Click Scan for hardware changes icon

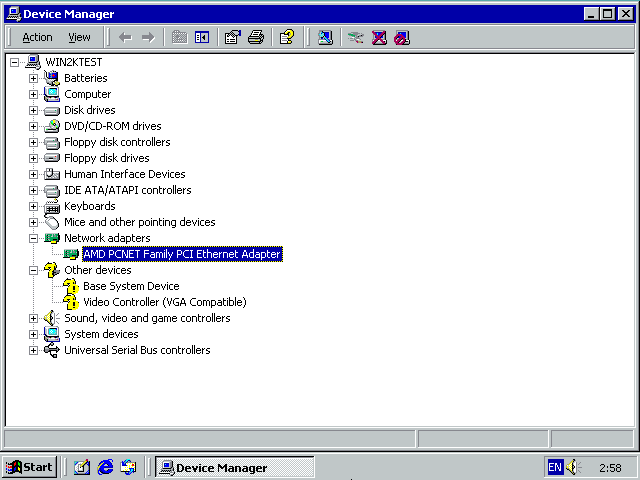tap(325, 38)
